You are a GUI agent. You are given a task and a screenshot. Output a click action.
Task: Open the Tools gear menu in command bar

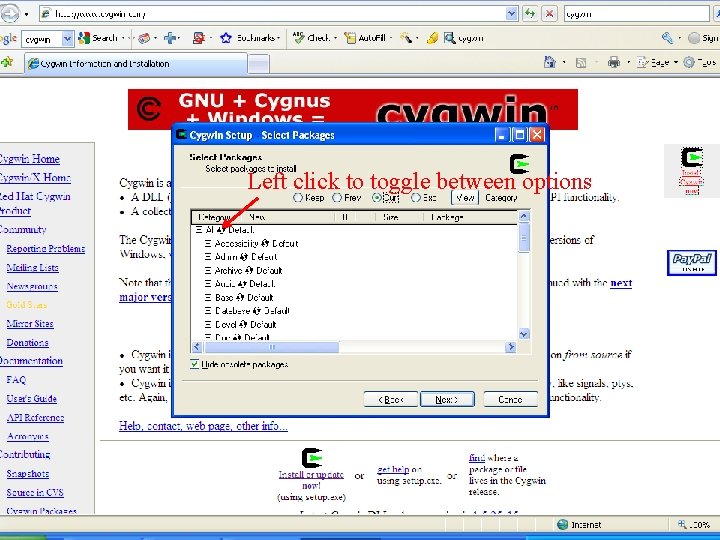pos(699,62)
